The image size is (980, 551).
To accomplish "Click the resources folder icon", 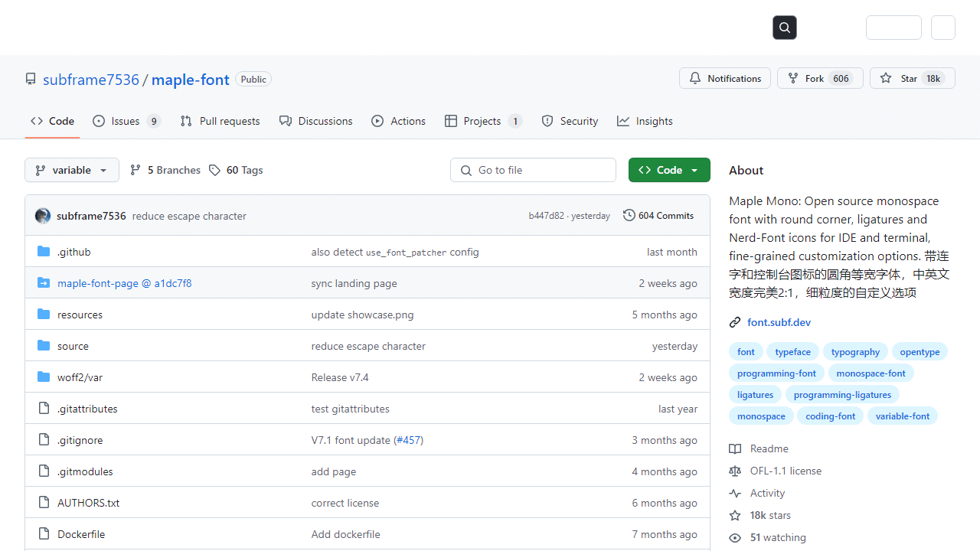I will [44, 315].
